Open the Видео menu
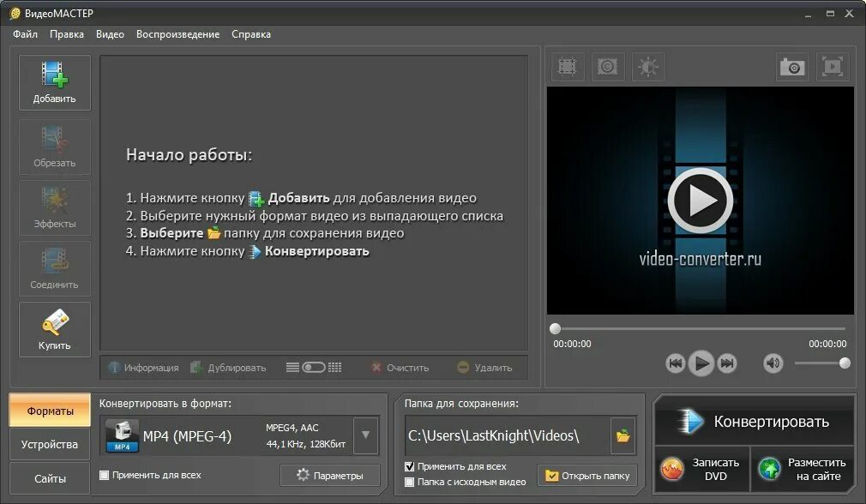 (110, 34)
